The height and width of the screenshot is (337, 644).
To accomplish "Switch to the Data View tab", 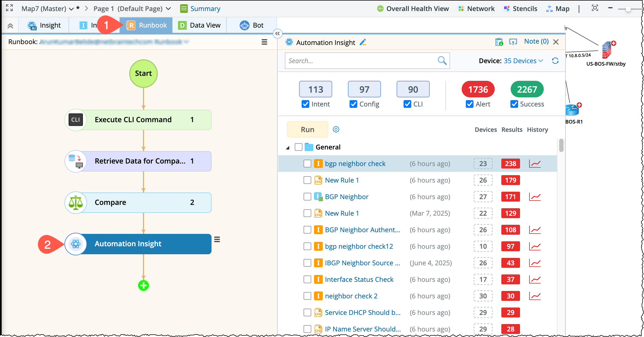I will 199,25.
